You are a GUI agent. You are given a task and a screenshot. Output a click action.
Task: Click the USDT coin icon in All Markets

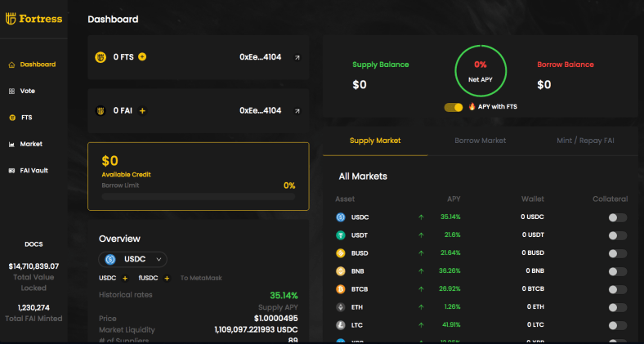coord(341,235)
